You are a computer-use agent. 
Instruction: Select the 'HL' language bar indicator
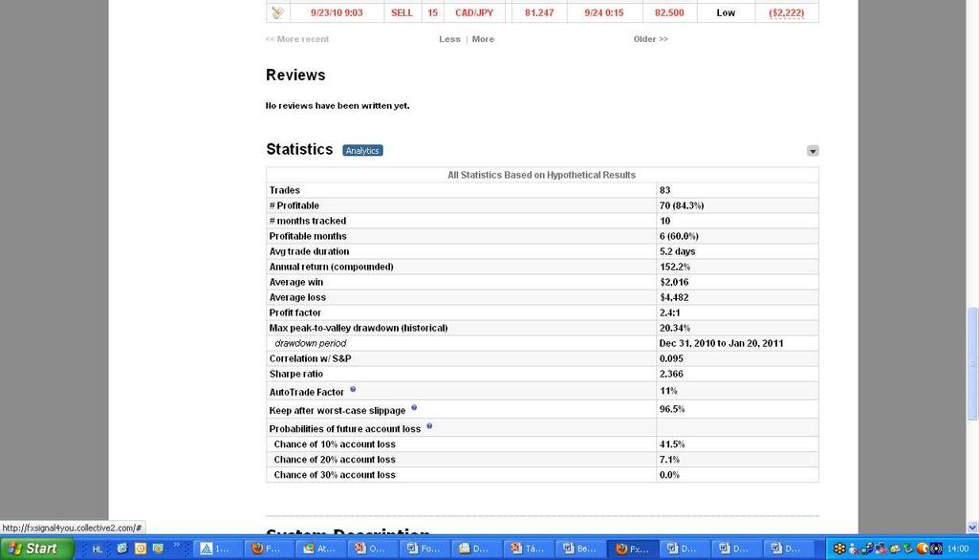pyautogui.click(x=98, y=549)
